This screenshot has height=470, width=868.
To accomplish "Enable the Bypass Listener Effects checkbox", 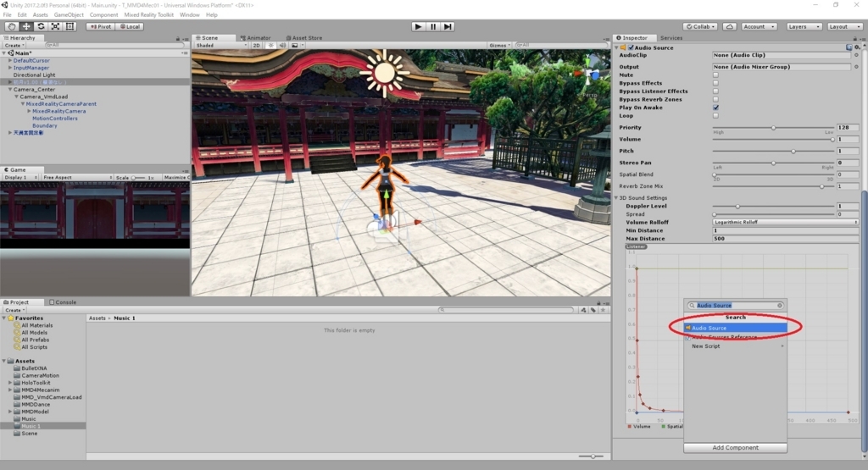I will click(x=715, y=91).
